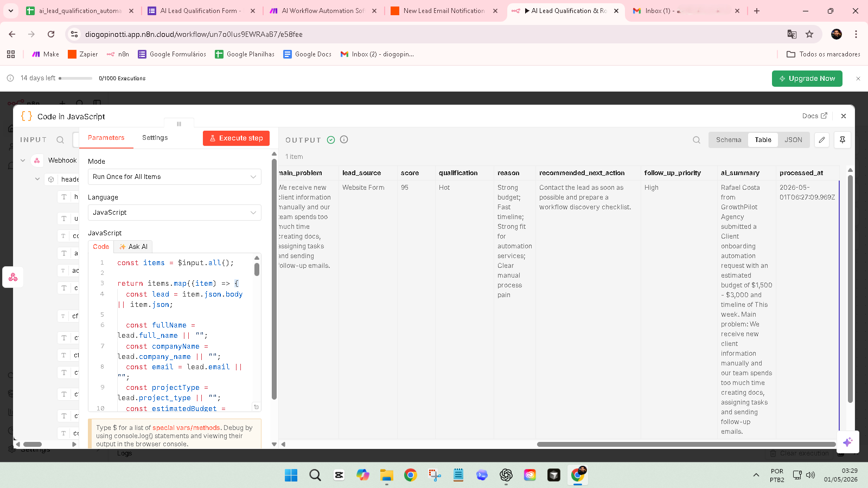Open the Chrome three-dot menu

point(856,34)
